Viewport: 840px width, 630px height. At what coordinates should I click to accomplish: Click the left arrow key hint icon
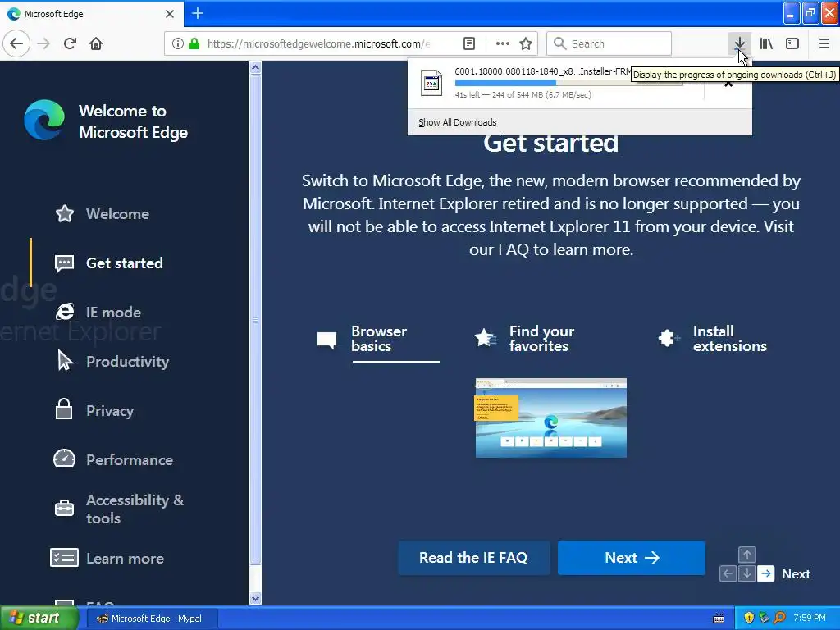728,573
